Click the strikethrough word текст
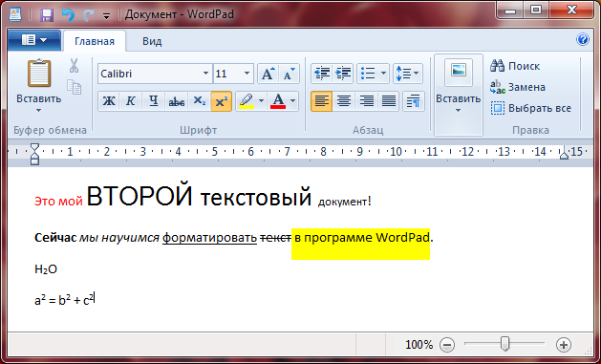 pyautogui.click(x=275, y=238)
